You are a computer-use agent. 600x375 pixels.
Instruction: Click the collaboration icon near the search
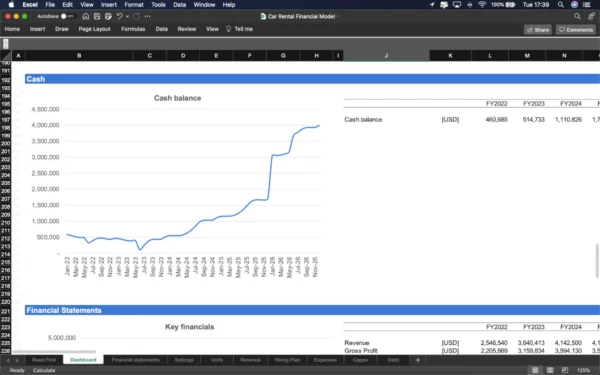click(x=592, y=16)
